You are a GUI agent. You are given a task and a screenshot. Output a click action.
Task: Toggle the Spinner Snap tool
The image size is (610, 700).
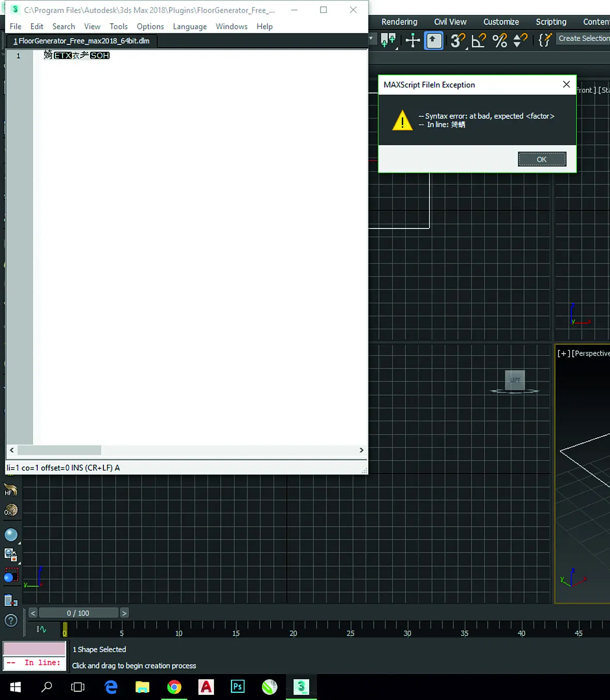520,40
